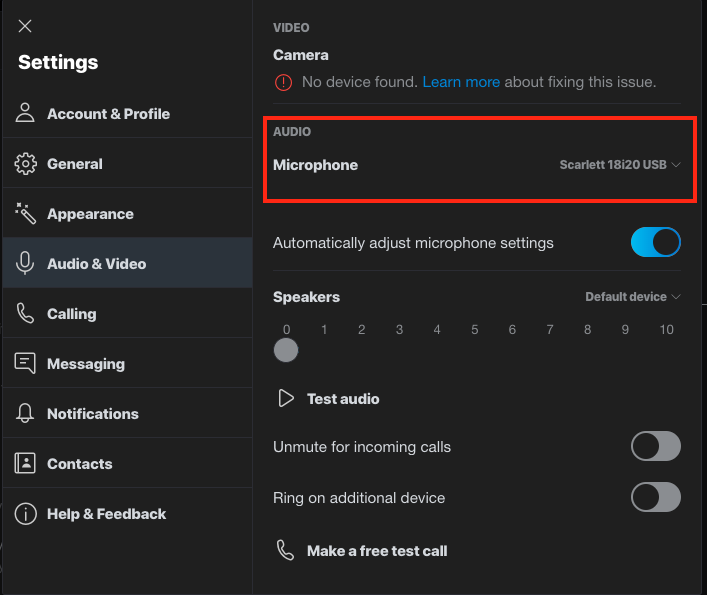Image resolution: width=707 pixels, height=595 pixels.
Task: Click the Contacts address book icon
Action: (x=25, y=463)
